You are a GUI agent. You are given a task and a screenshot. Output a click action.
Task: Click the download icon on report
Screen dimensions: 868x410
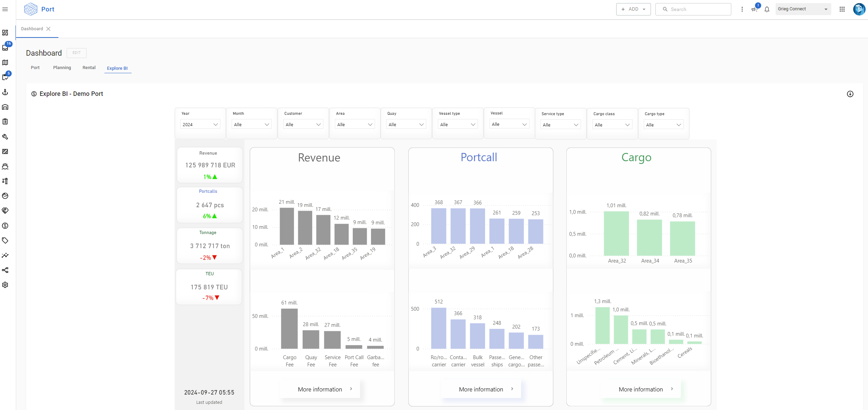click(x=850, y=94)
